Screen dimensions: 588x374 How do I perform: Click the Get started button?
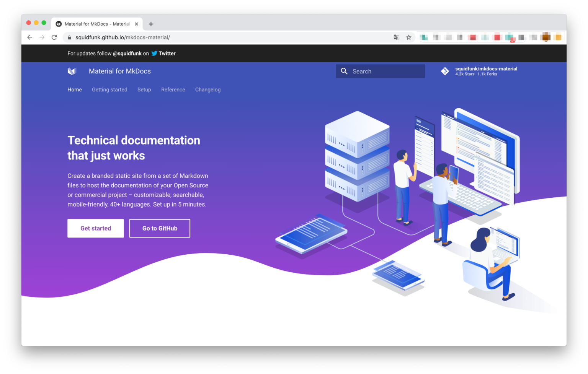95,228
